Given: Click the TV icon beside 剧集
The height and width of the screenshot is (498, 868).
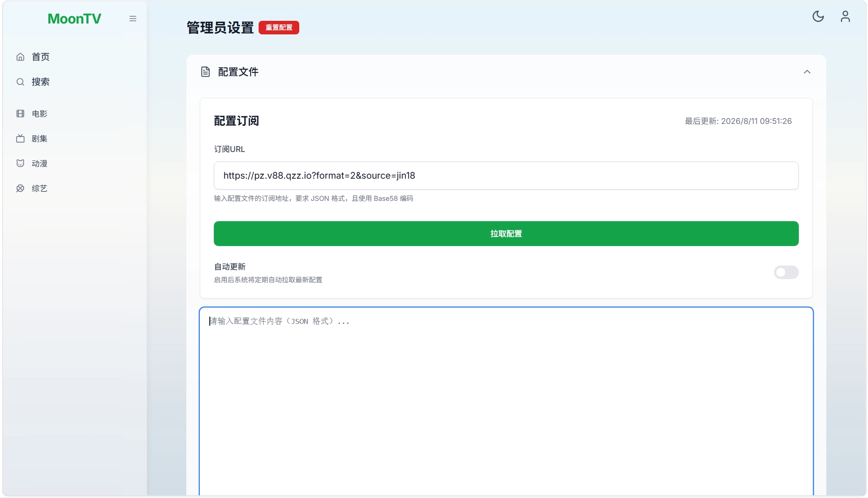Looking at the screenshot, I should (20, 138).
